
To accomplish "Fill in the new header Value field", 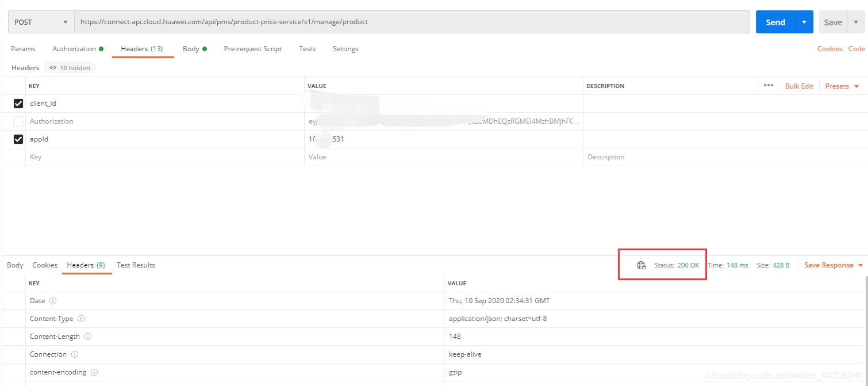I will coord(444,157).
